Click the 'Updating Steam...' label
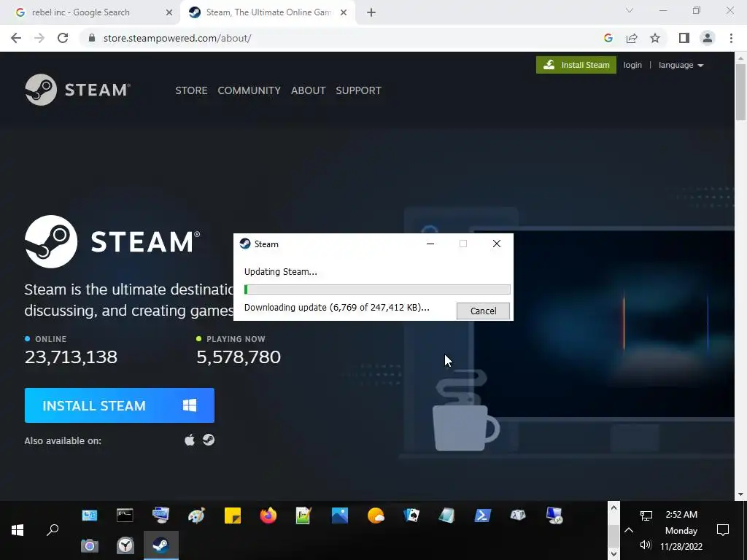This screenshot has height=560, width=747. (x=281, y=272)
